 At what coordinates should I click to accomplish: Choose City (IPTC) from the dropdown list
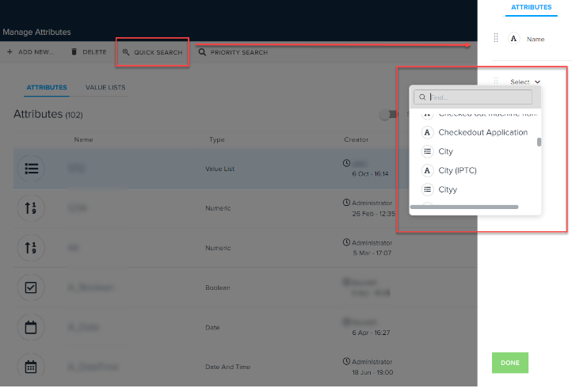pyautogui.click(x=457, y=170)
